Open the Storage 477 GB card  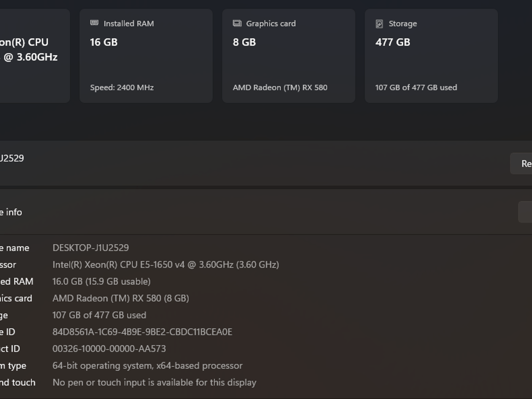431,56
